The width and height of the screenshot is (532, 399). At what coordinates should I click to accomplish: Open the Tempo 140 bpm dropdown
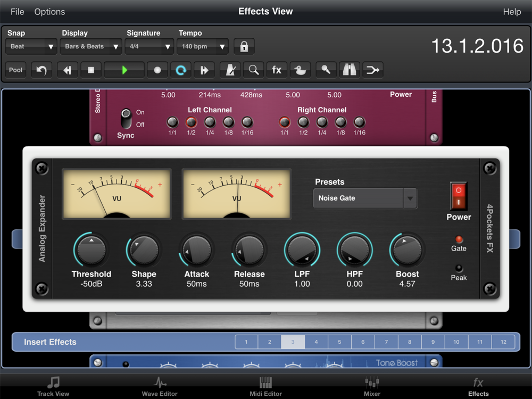click(203, 46)
